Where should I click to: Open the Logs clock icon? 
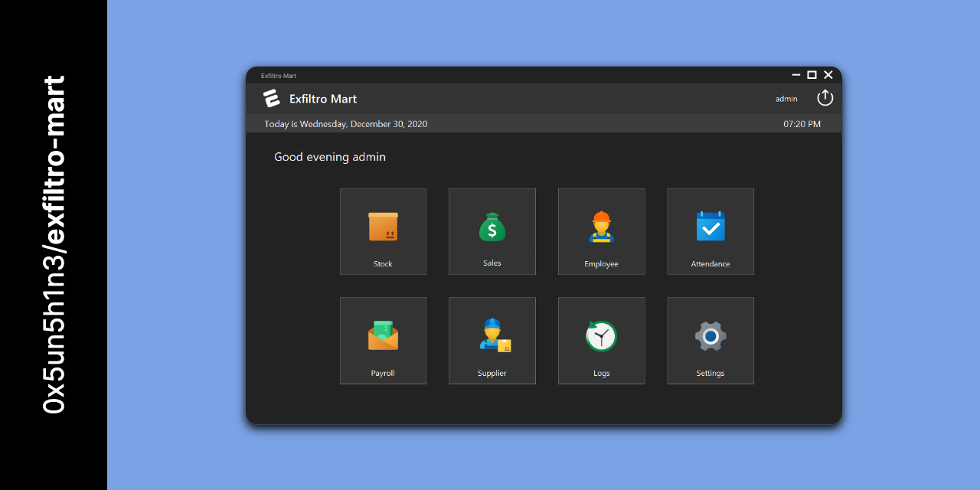coord(601,336)
